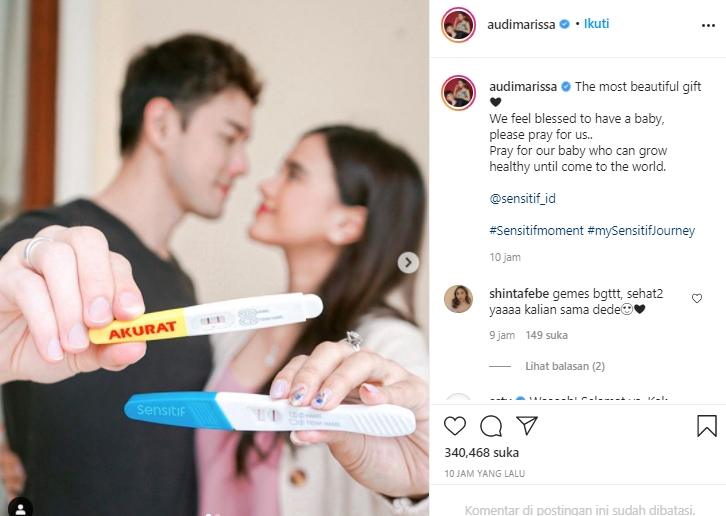Like shintafebe's comment with small heart
Viewport: 726px width, 516px height.
[x=696, y=298]
